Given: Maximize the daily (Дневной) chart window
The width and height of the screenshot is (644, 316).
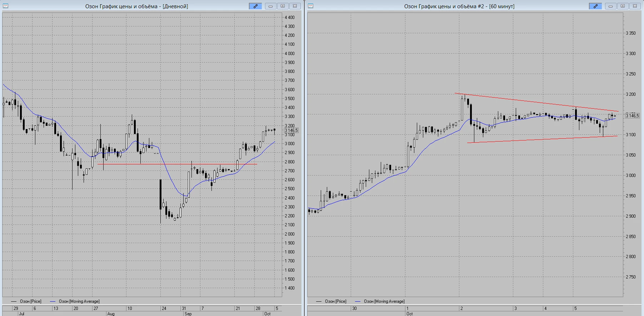Looking at the screenshot, I should point(283,6).
